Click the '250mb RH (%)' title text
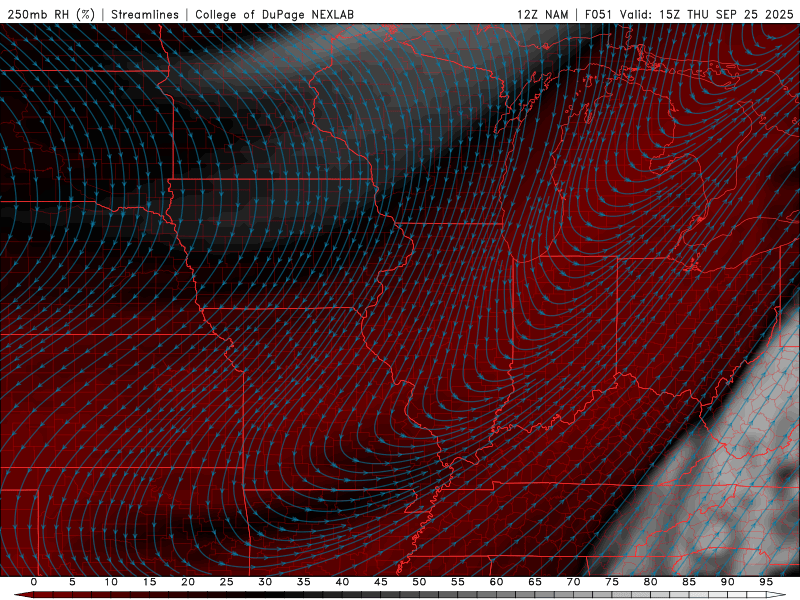Image resolution: width=800 pixels, height=600 pixels. click(51, 14)
